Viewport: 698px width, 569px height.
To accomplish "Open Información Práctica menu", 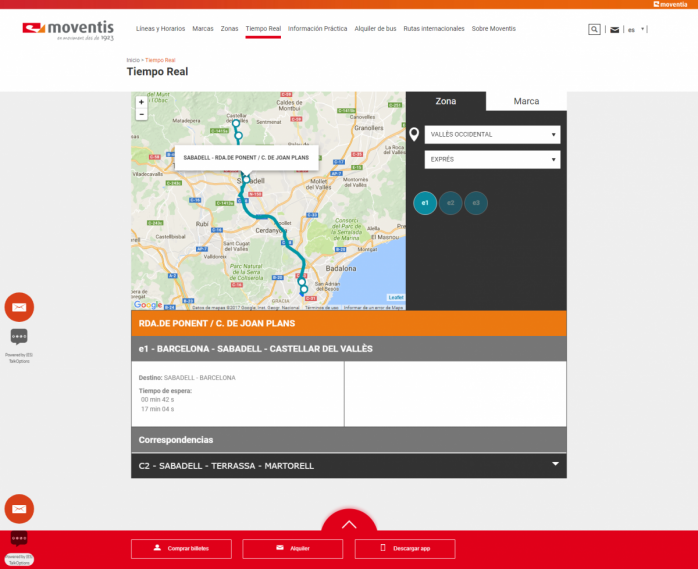I will click(x=317, y=28).
